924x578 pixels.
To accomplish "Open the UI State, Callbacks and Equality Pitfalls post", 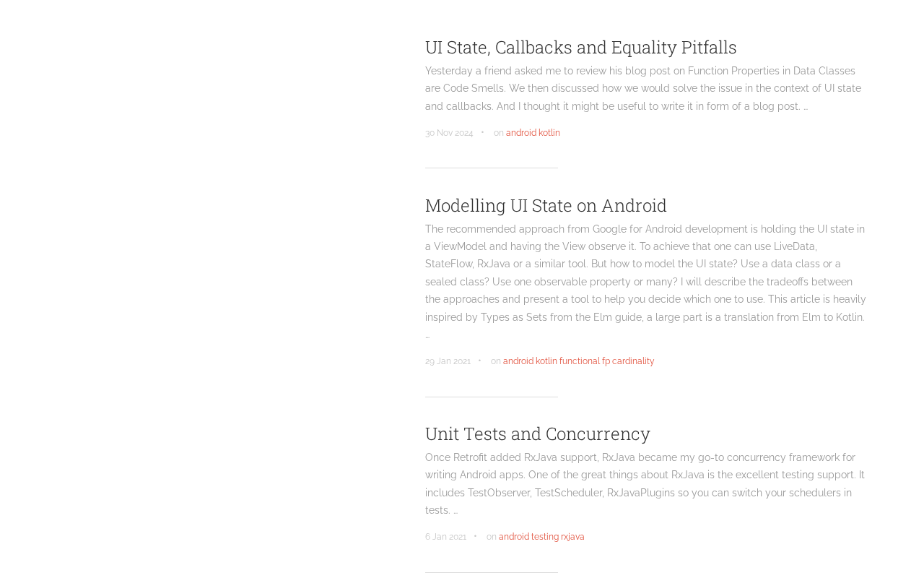I will click(x=580, y=47).
